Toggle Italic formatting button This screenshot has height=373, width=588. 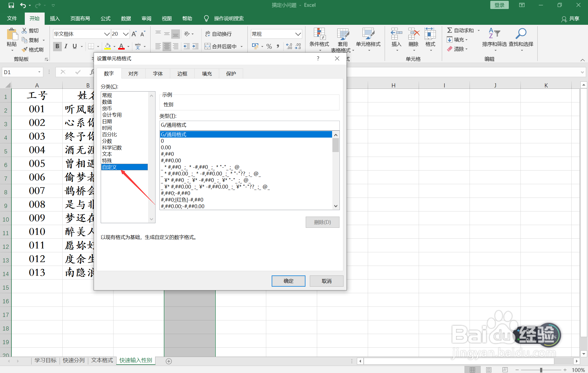[x=66, y=46]
